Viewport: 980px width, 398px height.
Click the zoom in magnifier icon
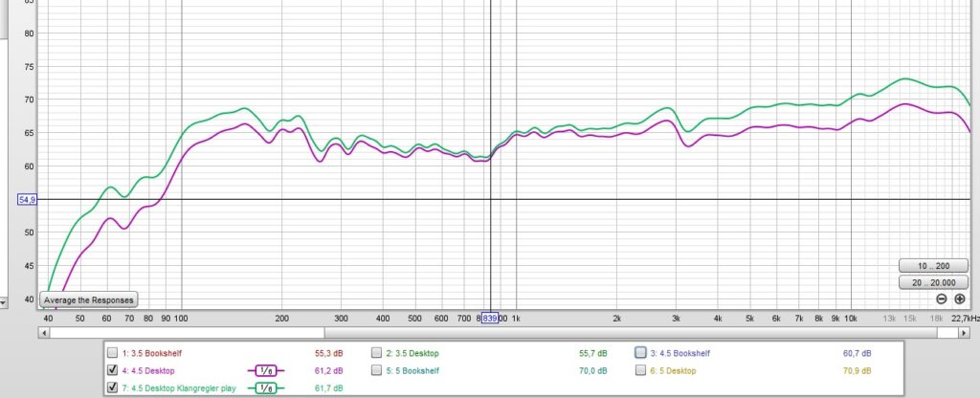click(959, 299)
